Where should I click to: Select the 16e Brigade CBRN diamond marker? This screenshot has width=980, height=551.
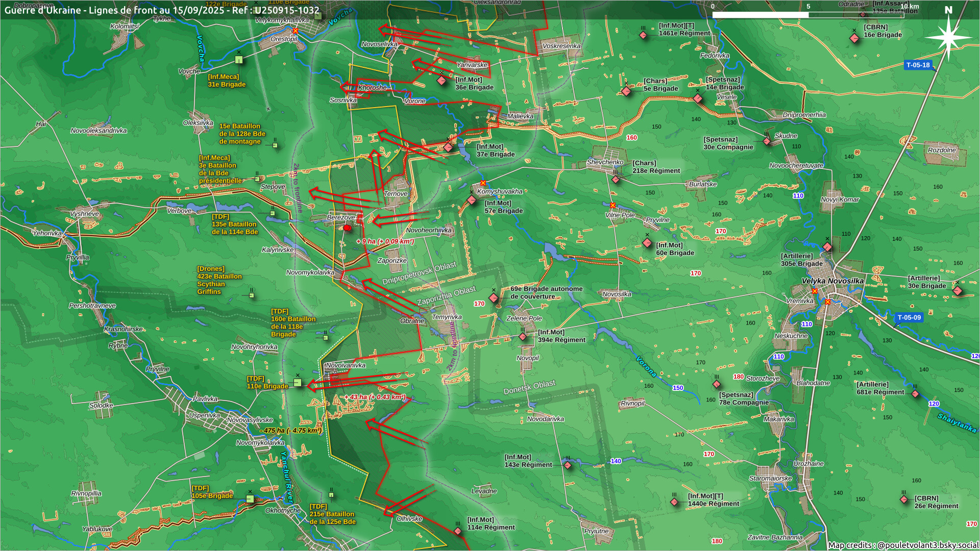pyautogui.click(x=854, y=38)
